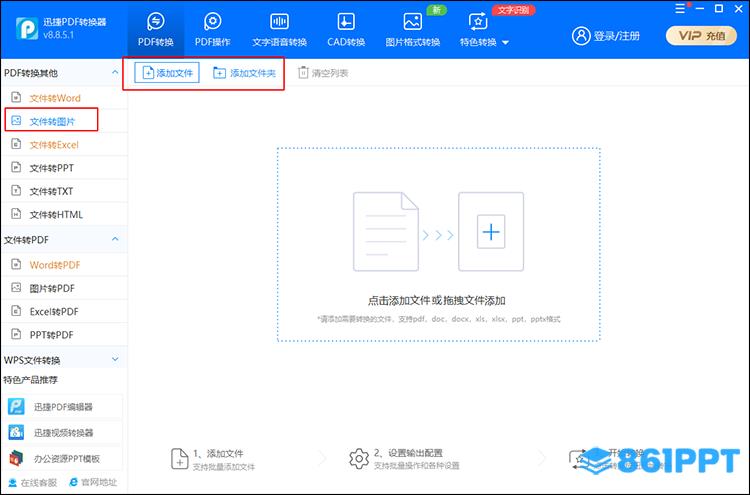Open the PDF转换 tab
750x495 pixels.
(x=156, y=30)
